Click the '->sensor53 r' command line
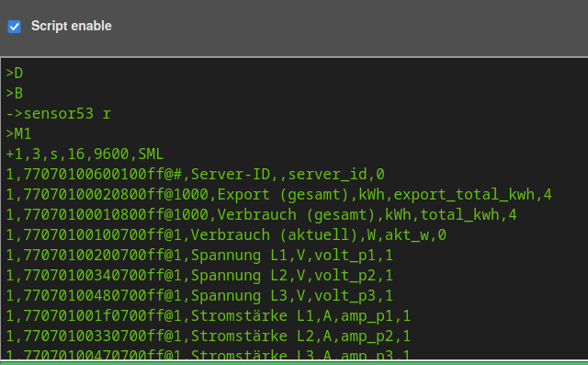The width and height of the screenshot is (588, 365). pos(59,114)
